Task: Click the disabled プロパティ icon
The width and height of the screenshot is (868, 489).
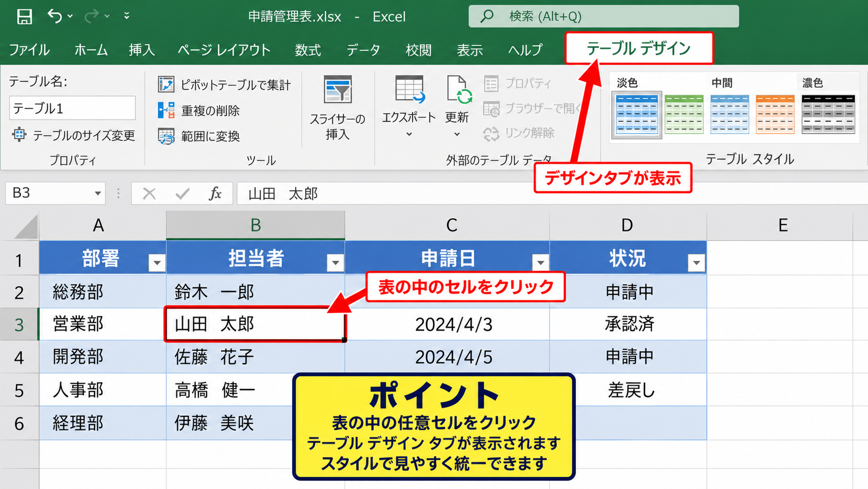Action: click(491, 83)
